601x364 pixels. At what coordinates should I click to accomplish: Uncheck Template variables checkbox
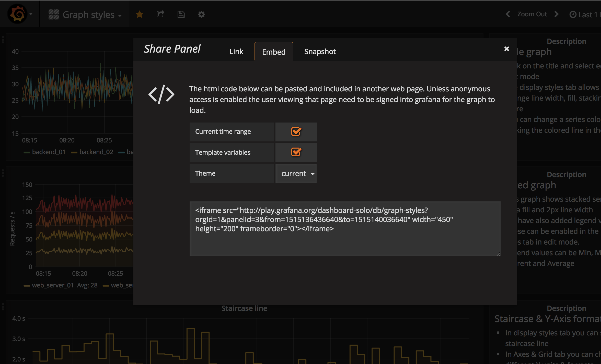pos(296,152)
